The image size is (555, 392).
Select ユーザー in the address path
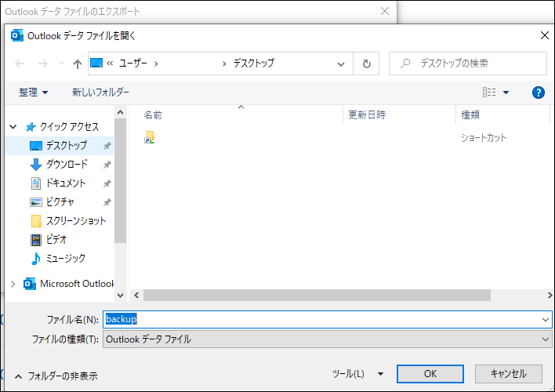click(133, 63)
